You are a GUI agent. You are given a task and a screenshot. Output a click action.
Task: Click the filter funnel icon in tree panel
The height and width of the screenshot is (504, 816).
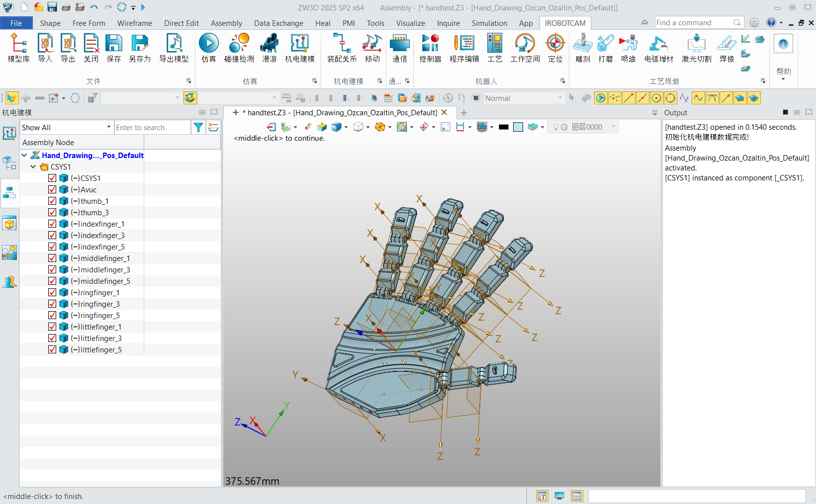(x=198, y=128)
